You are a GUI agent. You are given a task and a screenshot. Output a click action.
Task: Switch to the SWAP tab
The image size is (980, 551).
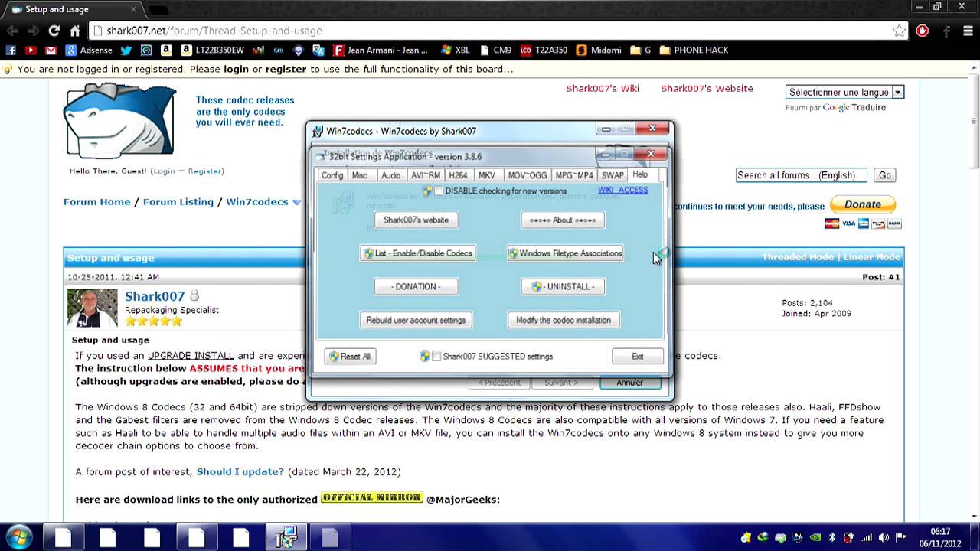click(x=612, y=175)
